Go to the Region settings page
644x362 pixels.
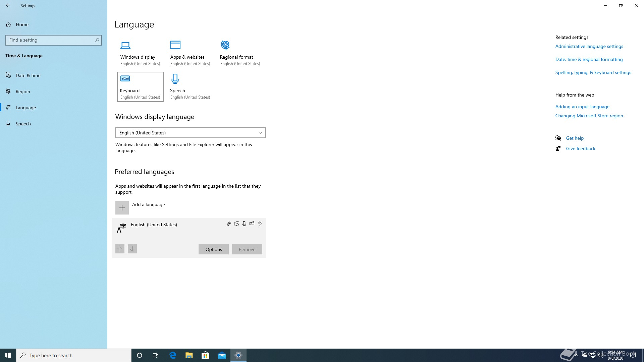(23, 92)
